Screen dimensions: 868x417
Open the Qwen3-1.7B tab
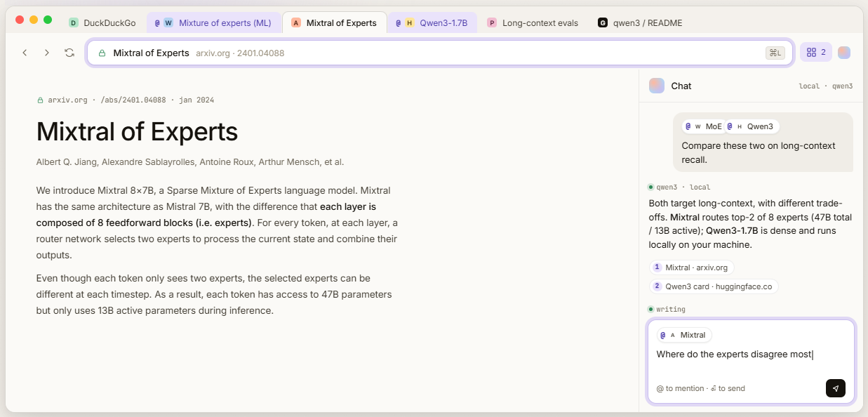click(432, 22)
